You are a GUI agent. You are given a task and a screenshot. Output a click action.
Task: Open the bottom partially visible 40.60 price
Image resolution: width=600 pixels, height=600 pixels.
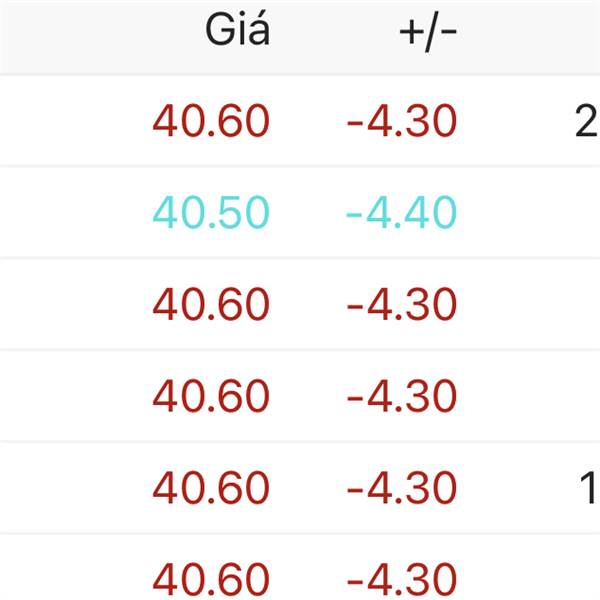[211, 579]
